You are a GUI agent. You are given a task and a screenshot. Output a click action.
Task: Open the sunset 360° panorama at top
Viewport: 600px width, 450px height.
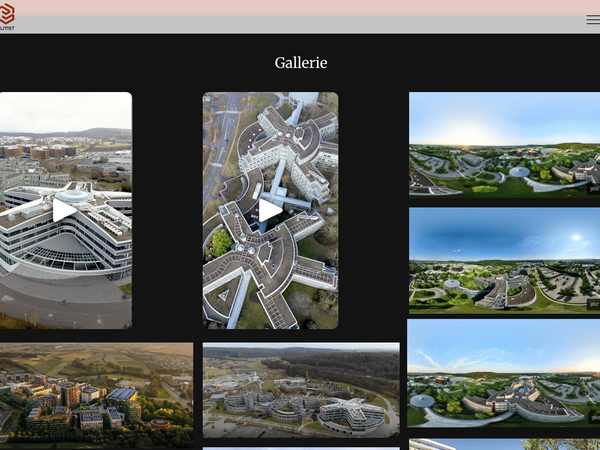coord(504,145)
